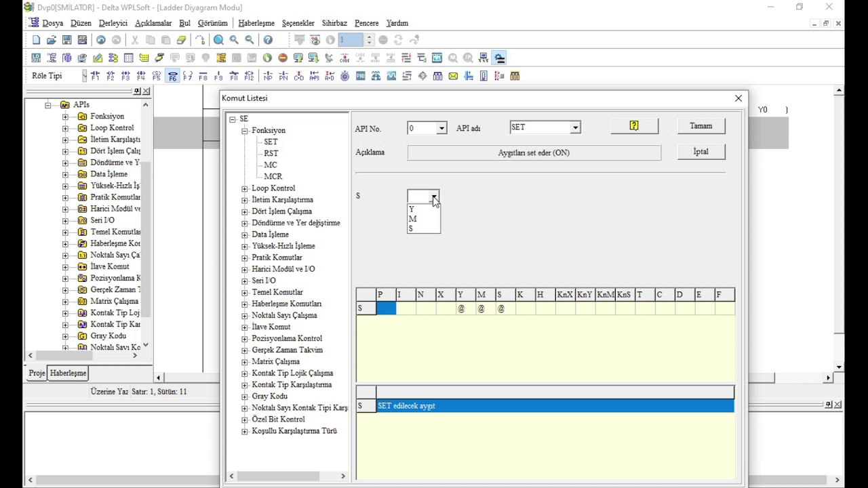Click the PID instruction toolbar icon
Screen dimensions: 868x488
tap(360, 76)
